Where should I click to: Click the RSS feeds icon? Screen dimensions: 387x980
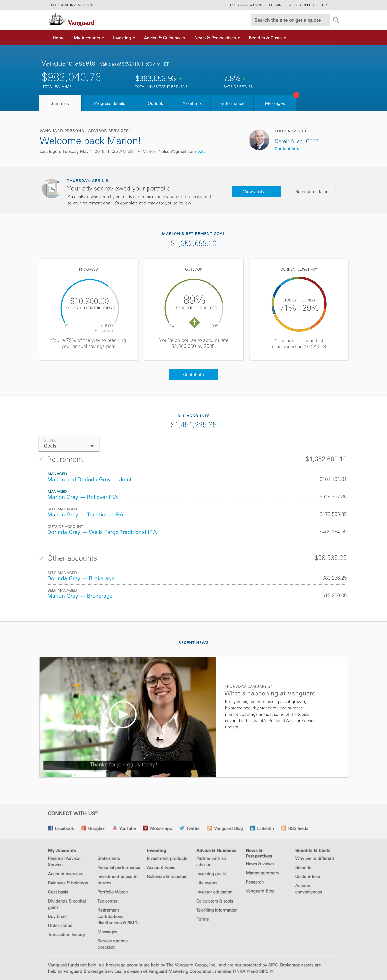[x=283, y=828]
